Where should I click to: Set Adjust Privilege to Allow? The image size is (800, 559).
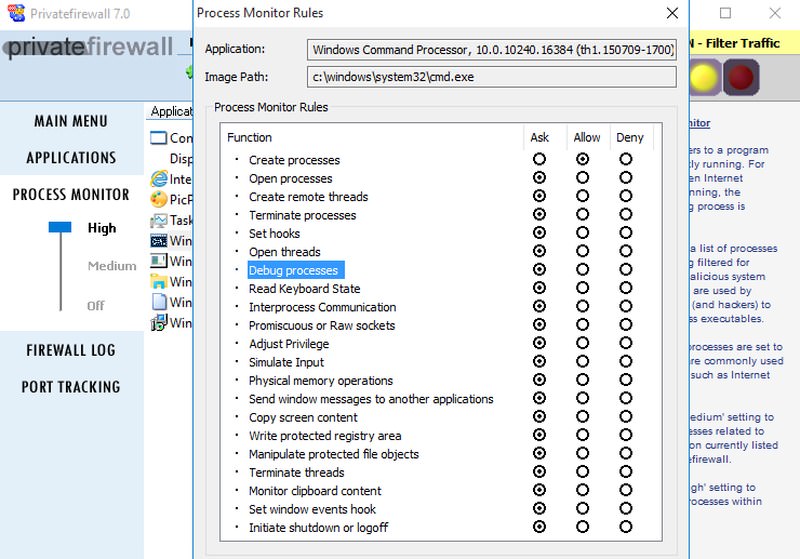[x=582, y=343]
